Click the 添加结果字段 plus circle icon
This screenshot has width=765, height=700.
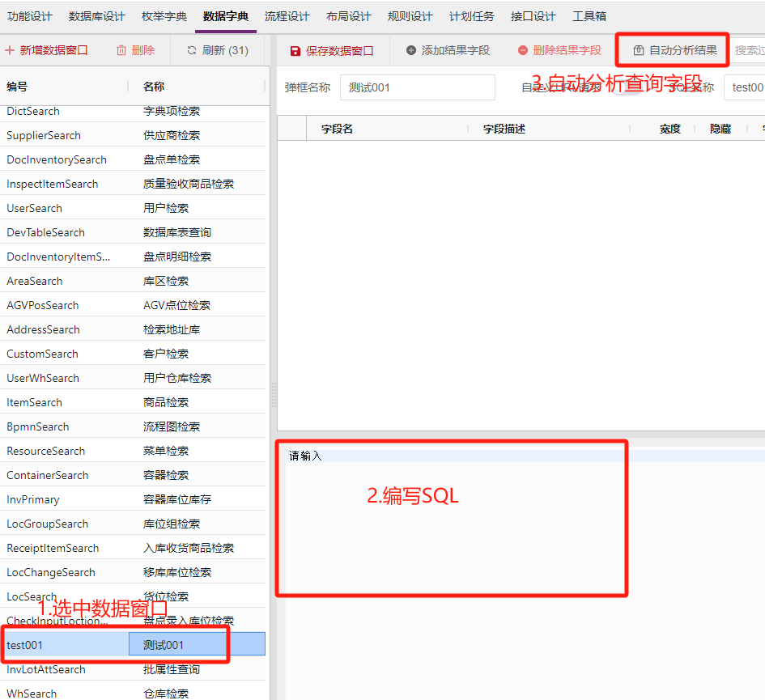click(x=411, y=50)
